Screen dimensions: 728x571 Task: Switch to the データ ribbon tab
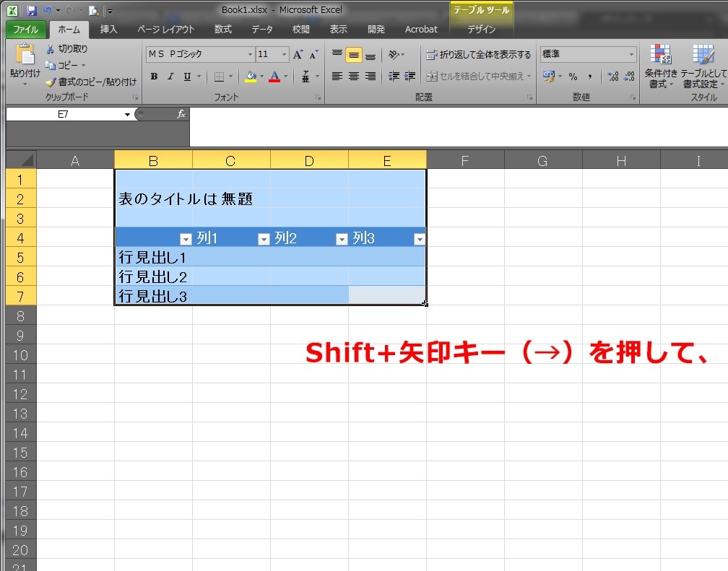[261, 30]
